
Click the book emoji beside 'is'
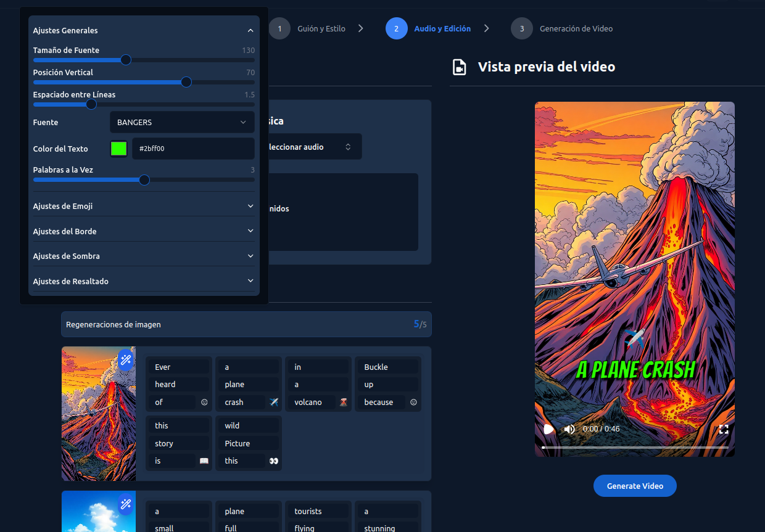pyautogui.click(x=204, y=461)
